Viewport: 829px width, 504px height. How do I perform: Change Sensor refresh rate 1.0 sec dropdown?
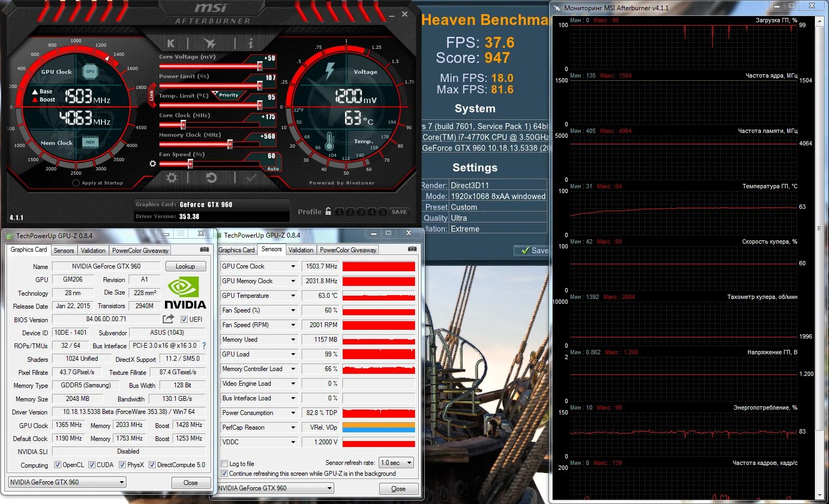tap(396, 463)
